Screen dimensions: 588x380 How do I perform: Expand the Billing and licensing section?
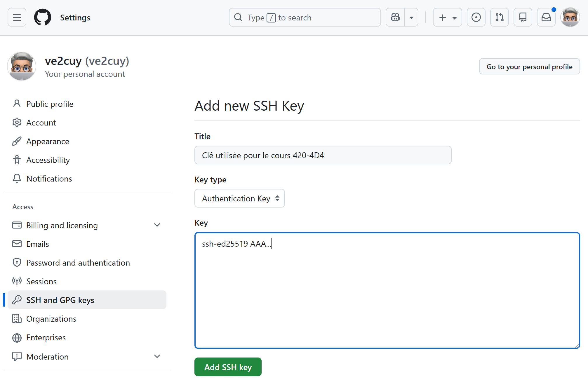pos(157,225)
